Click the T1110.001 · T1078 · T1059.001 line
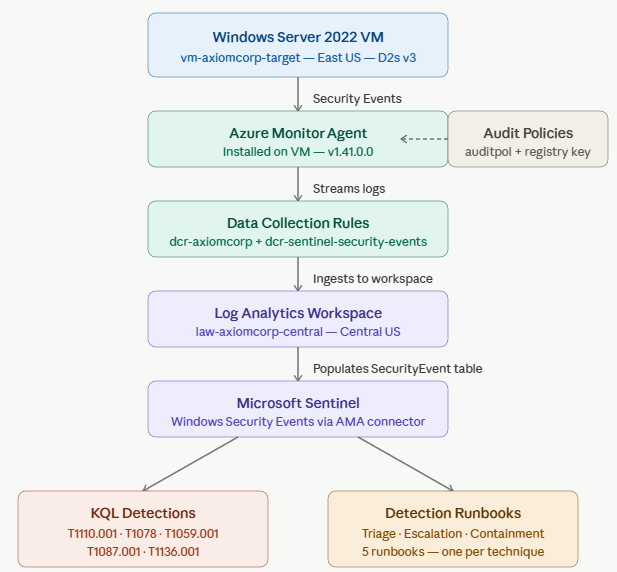617x572 pixels. tap(143, 533)
